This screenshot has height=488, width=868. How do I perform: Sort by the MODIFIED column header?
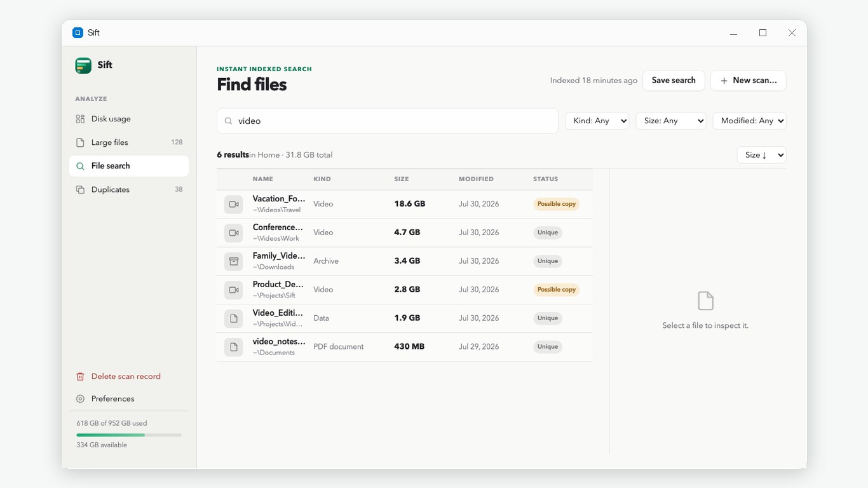(x=476, y=179)
